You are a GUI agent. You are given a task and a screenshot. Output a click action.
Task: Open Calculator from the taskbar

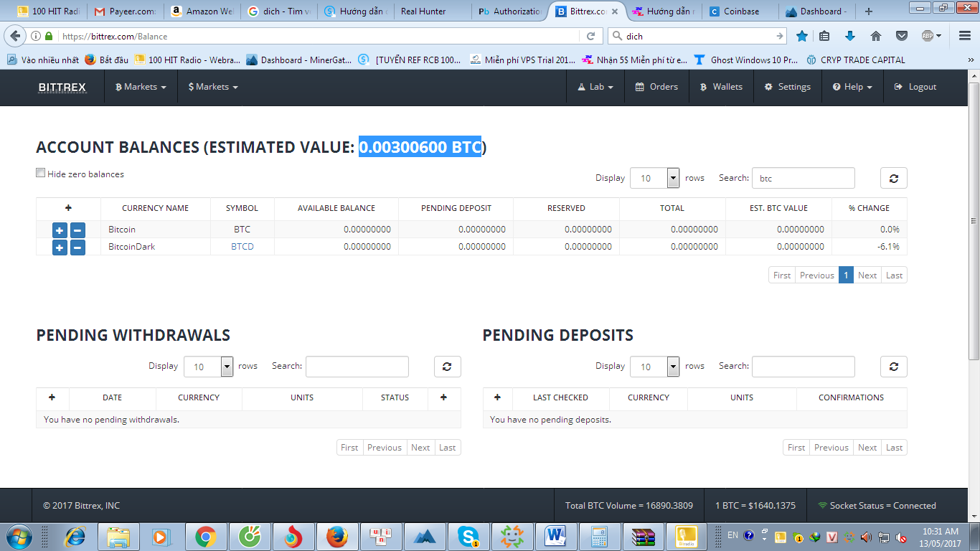click(600, 536)
